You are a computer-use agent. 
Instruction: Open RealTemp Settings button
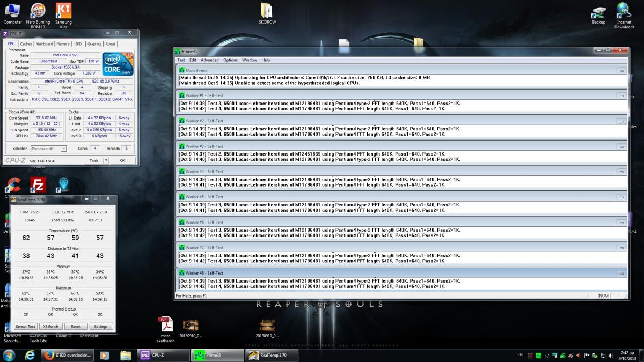(x=101, y=326)
